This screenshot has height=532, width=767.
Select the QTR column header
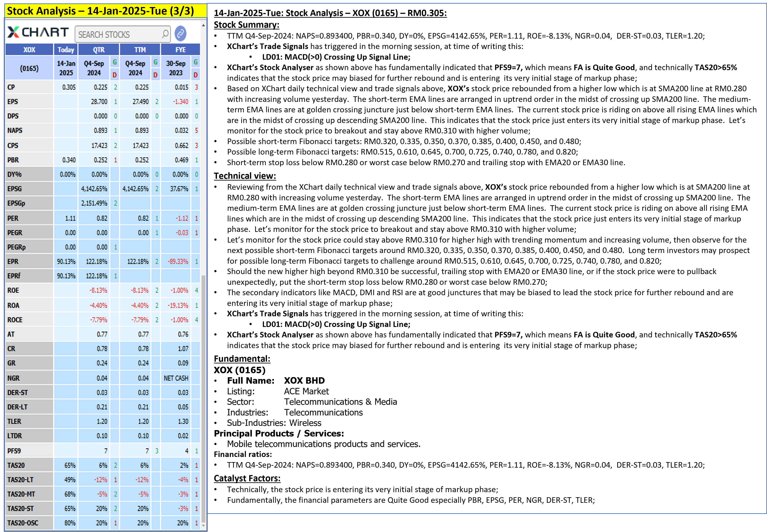pyautogui.click(x=99, y=50)
